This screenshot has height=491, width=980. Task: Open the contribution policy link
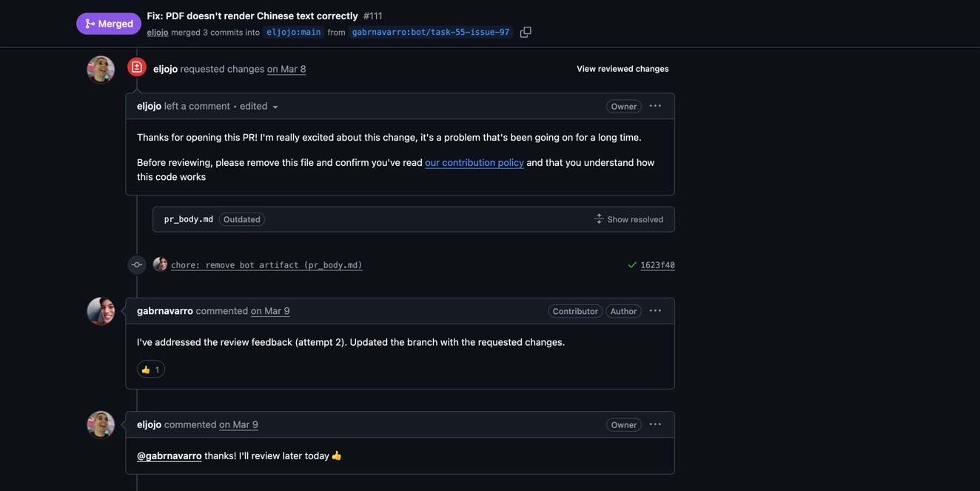[x=474, y=163]
